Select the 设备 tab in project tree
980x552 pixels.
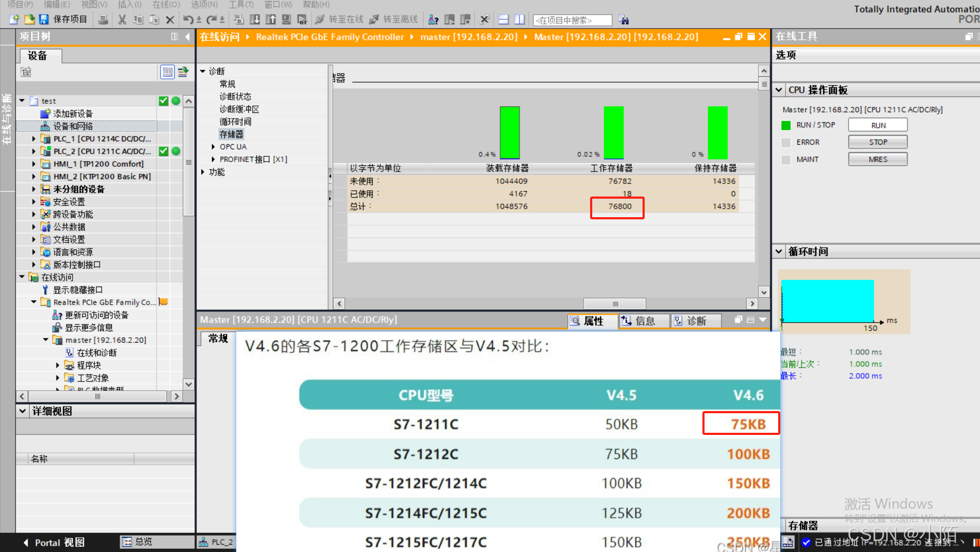tap(41, 56)
